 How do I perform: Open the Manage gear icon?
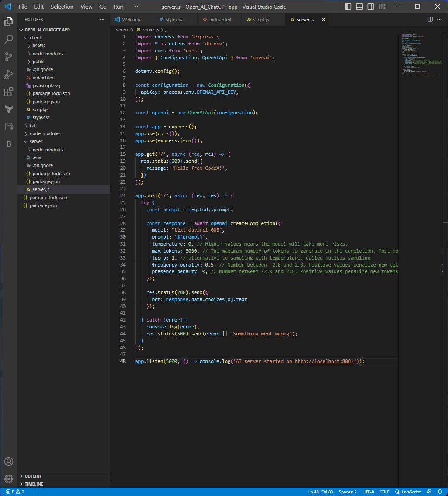[9, 479]
